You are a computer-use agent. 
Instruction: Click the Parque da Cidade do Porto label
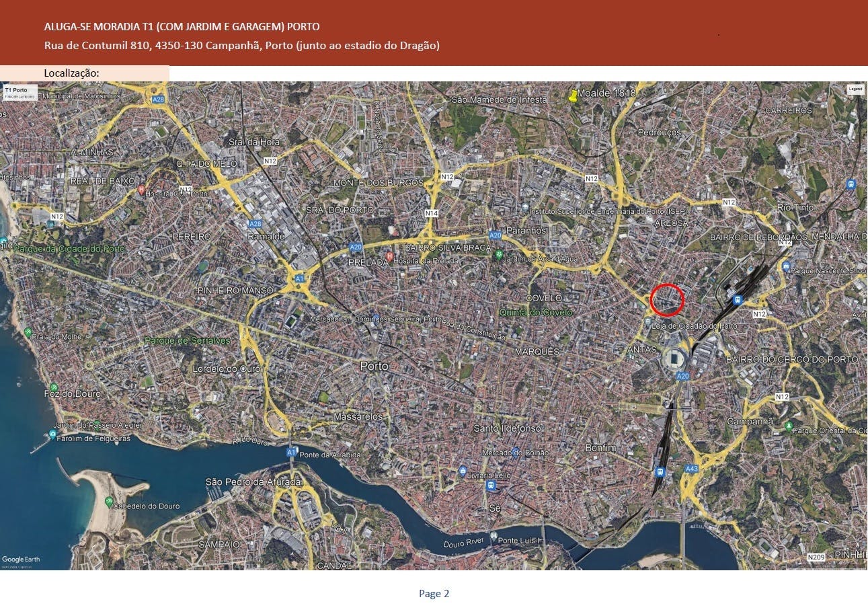[70, 248]
